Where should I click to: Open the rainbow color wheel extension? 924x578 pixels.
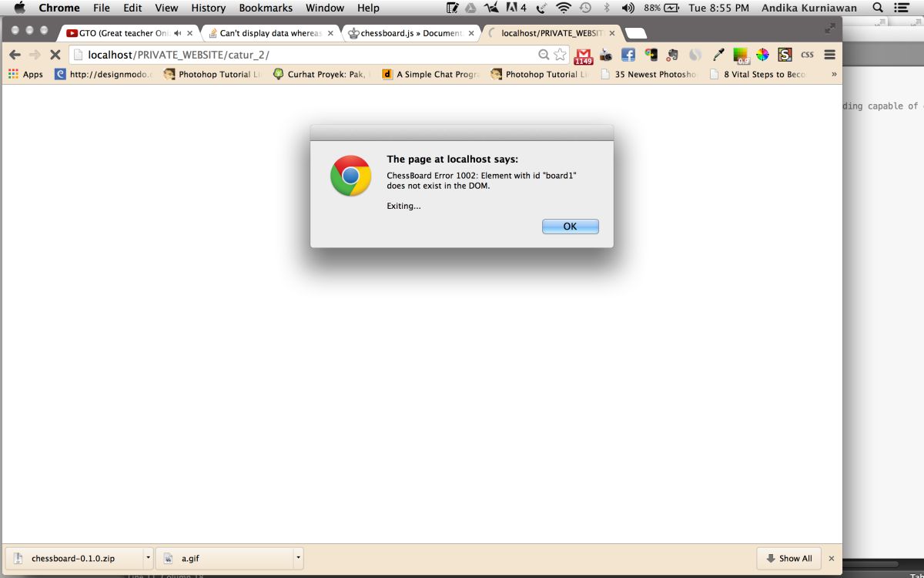click(762, 55)
